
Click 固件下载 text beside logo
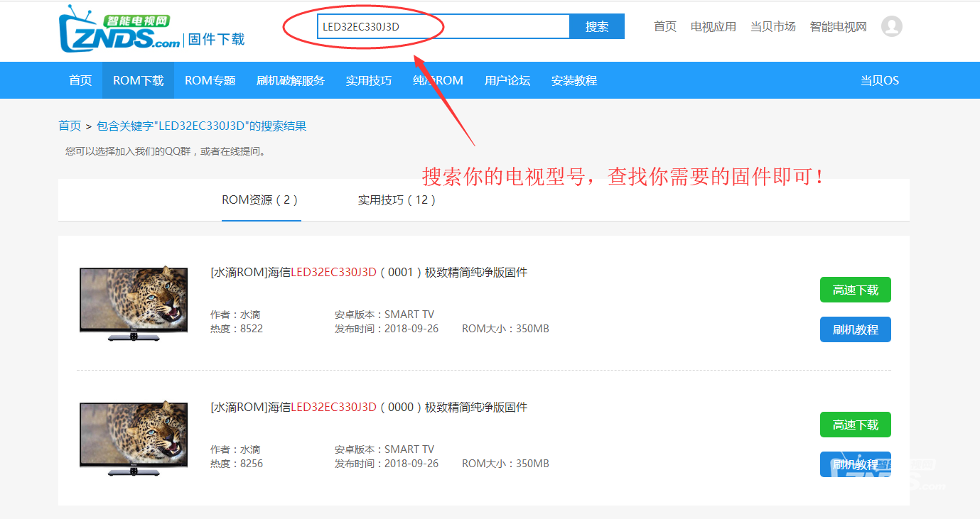(216, 39)
